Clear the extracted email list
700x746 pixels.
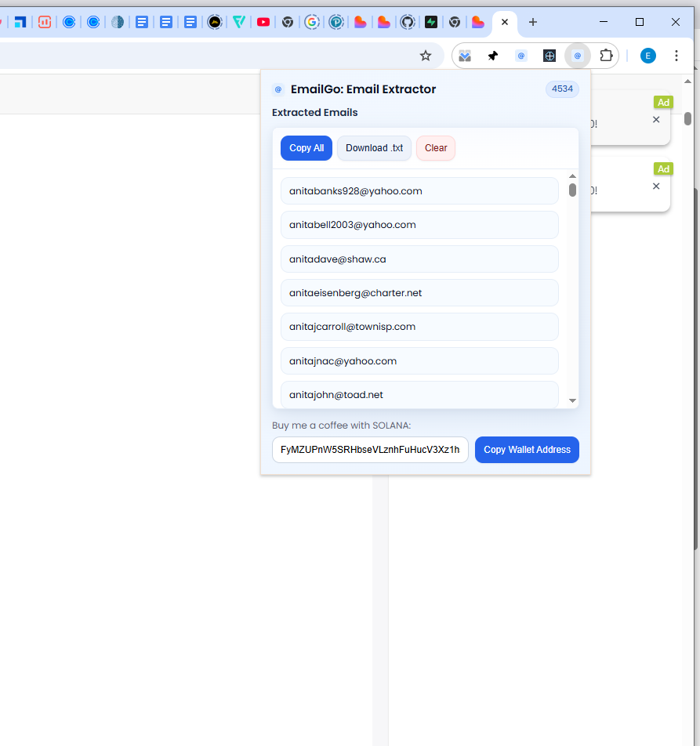pos(435,148)
